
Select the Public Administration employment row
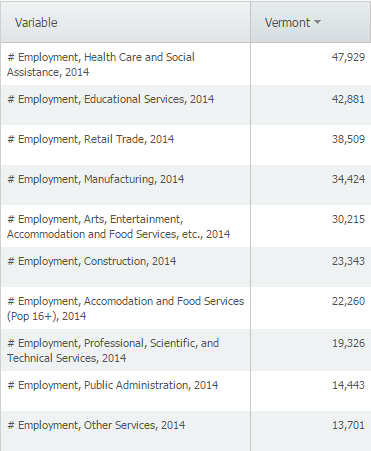pyautogui.click(x=185, y=391)
